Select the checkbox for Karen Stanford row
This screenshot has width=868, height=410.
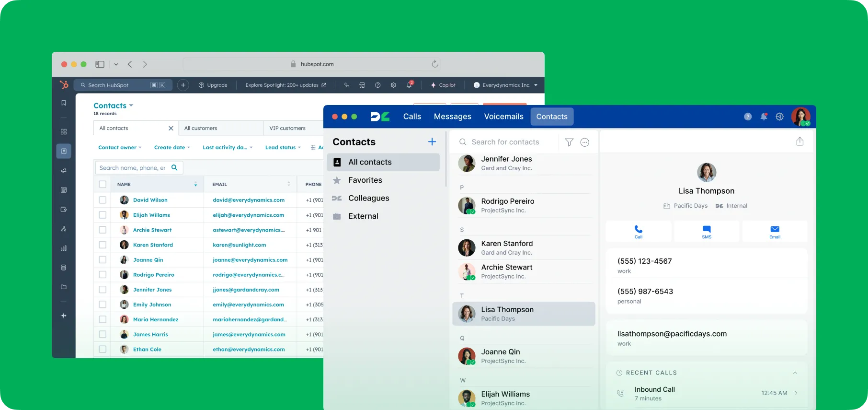point(103,245)
